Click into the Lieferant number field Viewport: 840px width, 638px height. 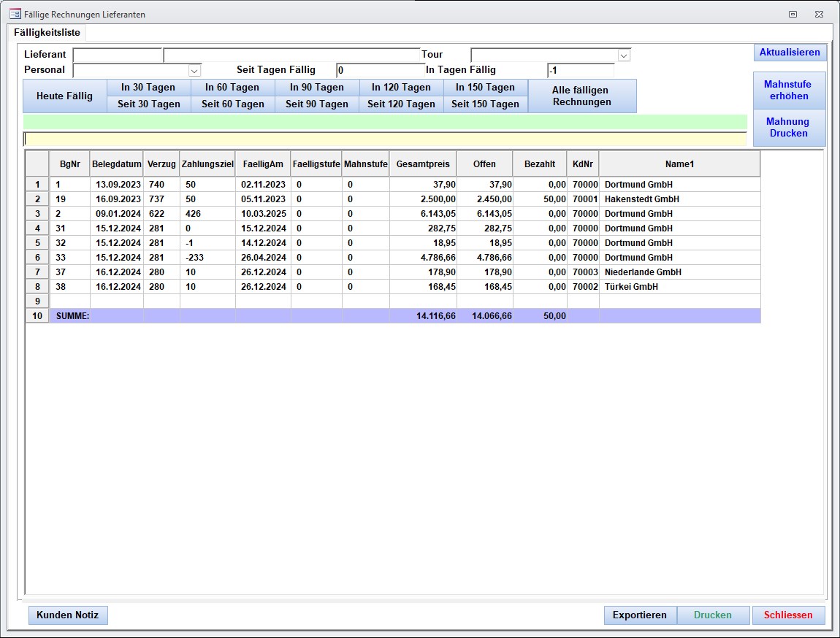coord(117,55)
